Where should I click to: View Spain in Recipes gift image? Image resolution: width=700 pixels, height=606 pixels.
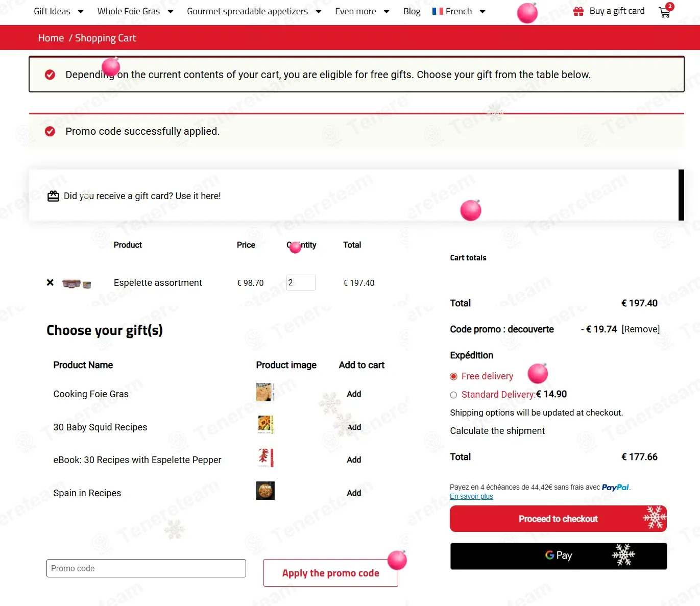[265, 491]
